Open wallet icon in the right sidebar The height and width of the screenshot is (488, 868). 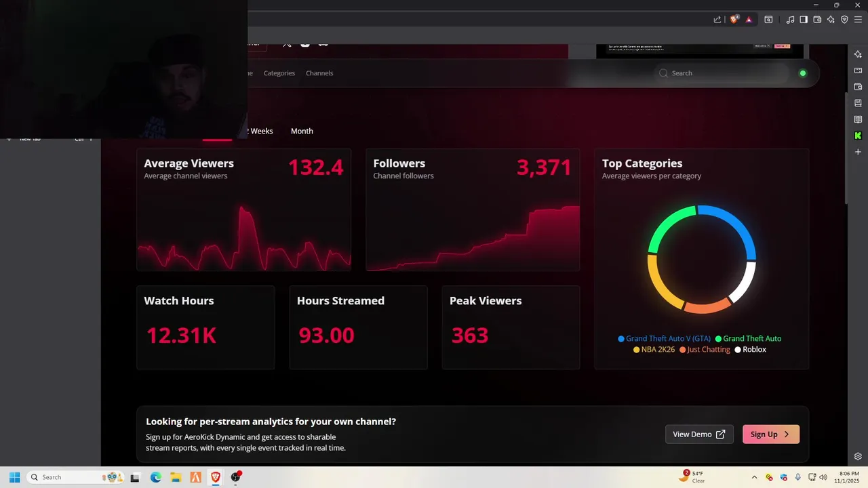tap(858, 87)
